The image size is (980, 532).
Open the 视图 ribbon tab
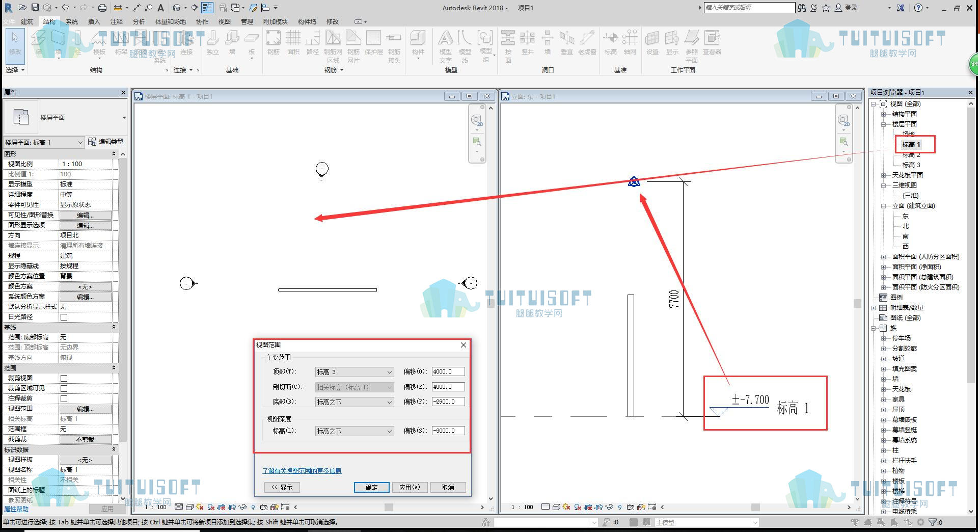(224, 21)
